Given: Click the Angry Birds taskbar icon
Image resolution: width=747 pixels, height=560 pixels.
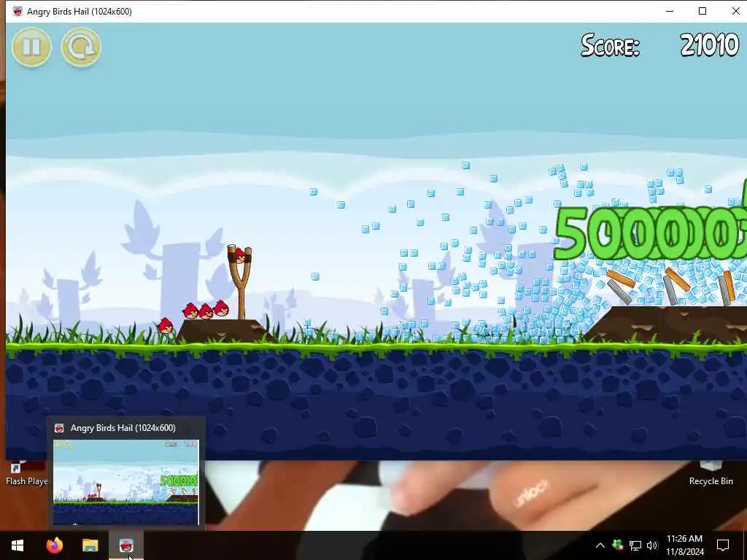Looking at the screenshot, I should point(126,545).
